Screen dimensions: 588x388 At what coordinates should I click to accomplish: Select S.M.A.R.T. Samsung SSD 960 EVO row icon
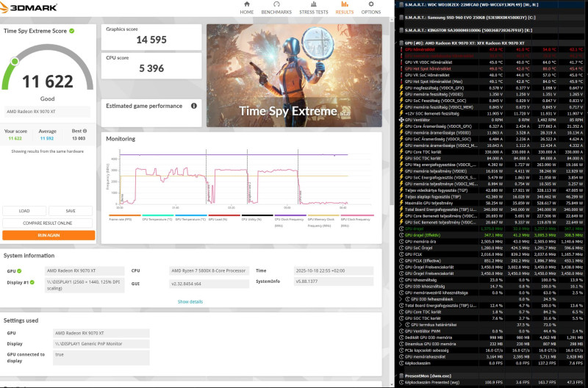(401, 18)
